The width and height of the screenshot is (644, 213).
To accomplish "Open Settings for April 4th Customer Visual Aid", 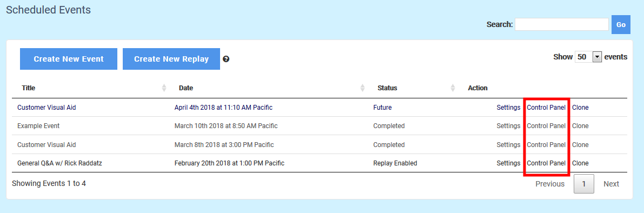I will click(x=508, y=108).
